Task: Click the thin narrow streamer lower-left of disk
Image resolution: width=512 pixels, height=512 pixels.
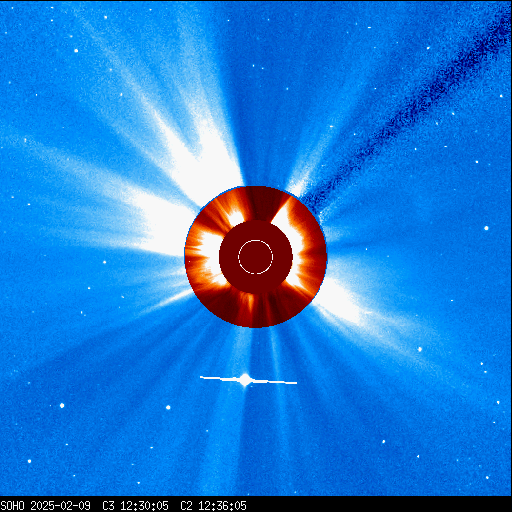Action: 167,302
